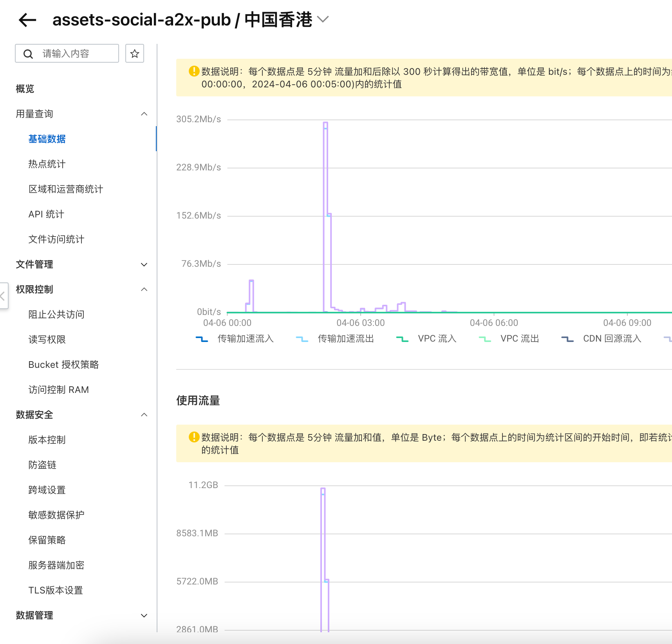This screenshot has width=672, height=644.
Task: Go to the 概览 page
Action: 25,89
